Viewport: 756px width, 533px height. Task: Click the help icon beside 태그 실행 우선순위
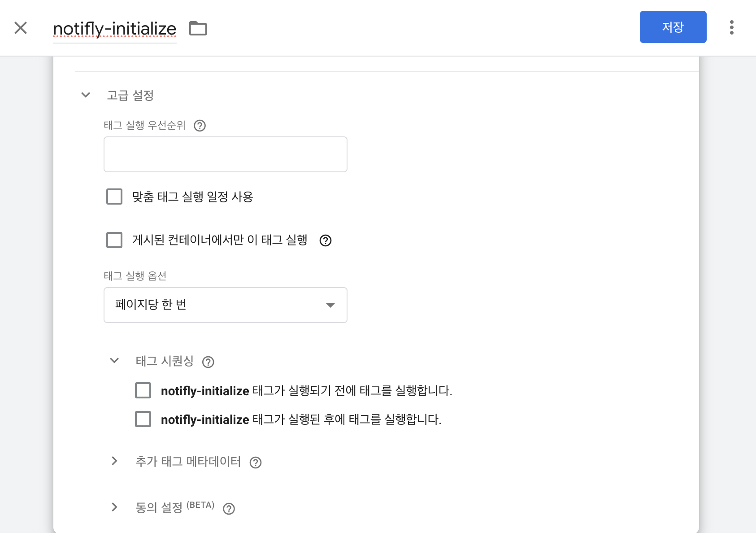(x=200, y=126)
